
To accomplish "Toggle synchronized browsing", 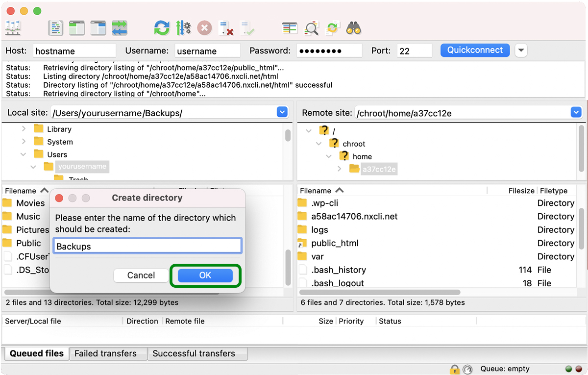I will [333, 28].
